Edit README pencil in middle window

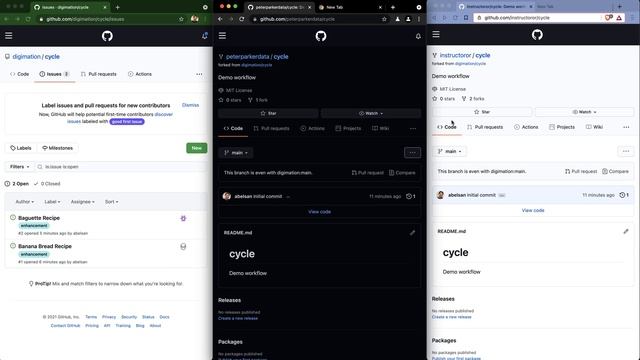412,233
